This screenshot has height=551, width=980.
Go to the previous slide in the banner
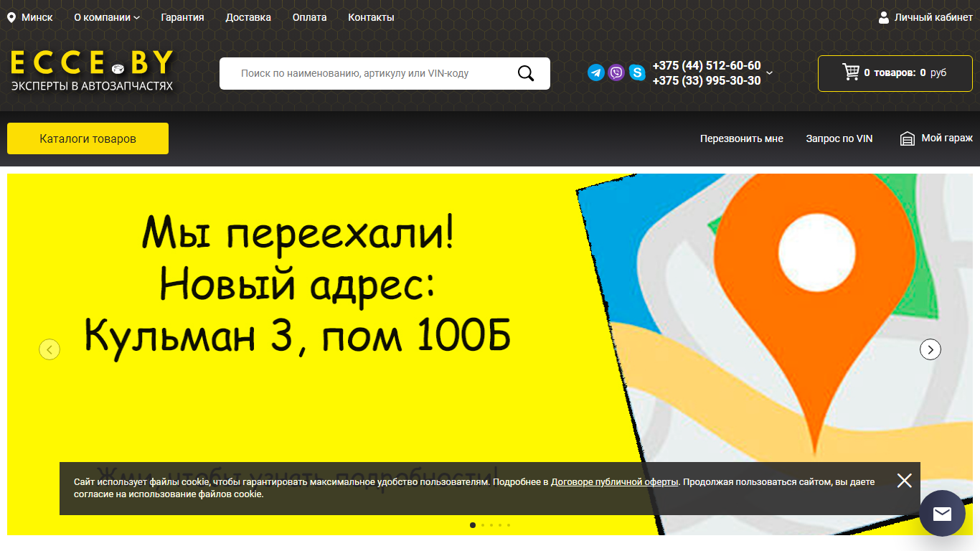(x=50, y=349)
